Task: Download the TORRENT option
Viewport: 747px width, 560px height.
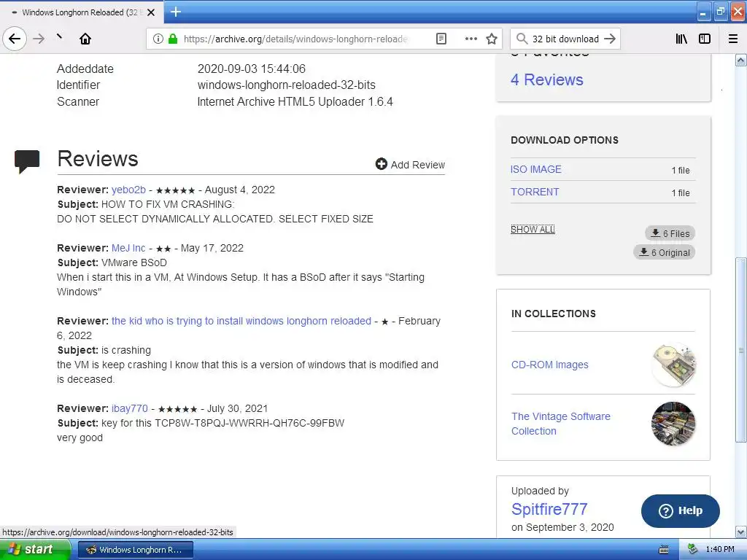Action: coord(535,192)
